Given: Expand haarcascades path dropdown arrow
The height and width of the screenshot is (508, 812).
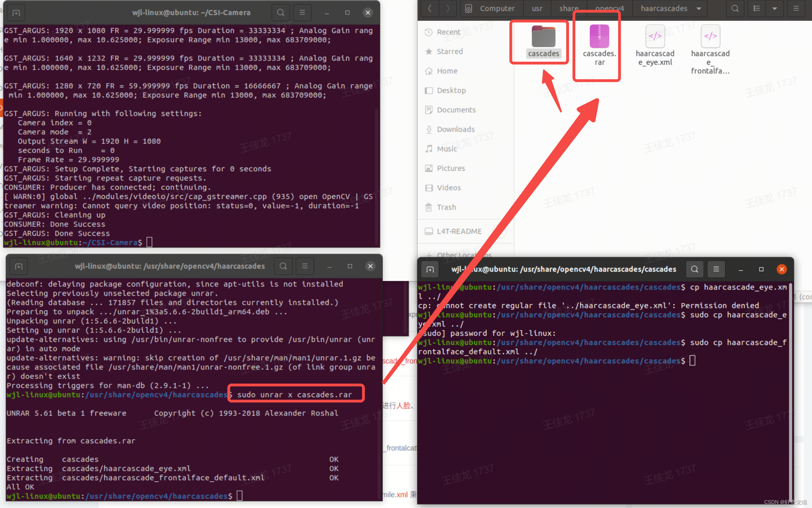Looking at the screenshot, I should [x=699, y=8].
